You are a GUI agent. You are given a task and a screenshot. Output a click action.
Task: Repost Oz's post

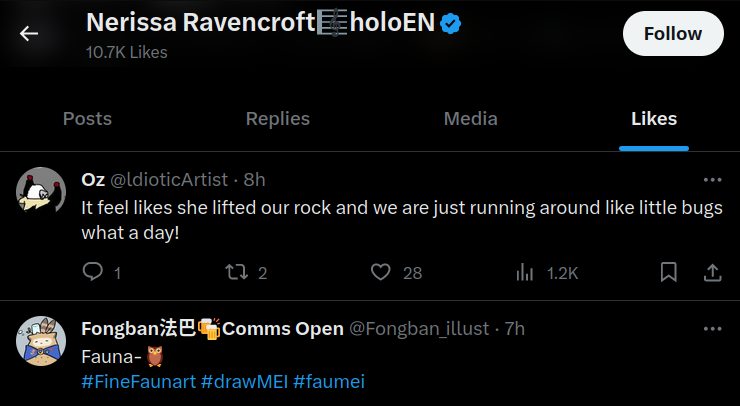coord(236,272)
